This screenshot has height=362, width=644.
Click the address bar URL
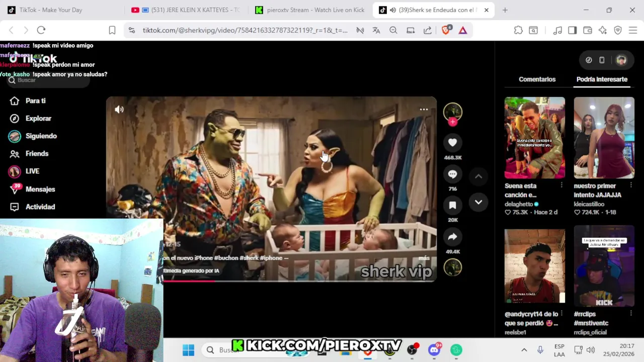point(245,30)
